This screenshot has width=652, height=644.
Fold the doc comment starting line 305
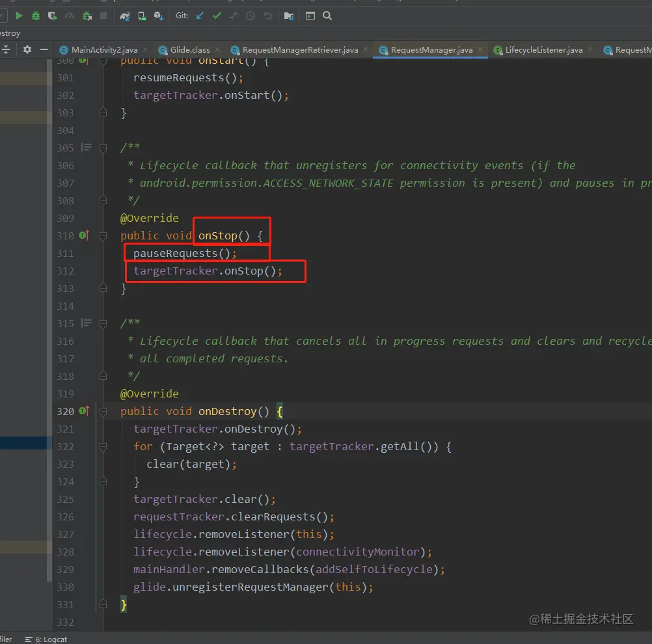coord(103,148)
